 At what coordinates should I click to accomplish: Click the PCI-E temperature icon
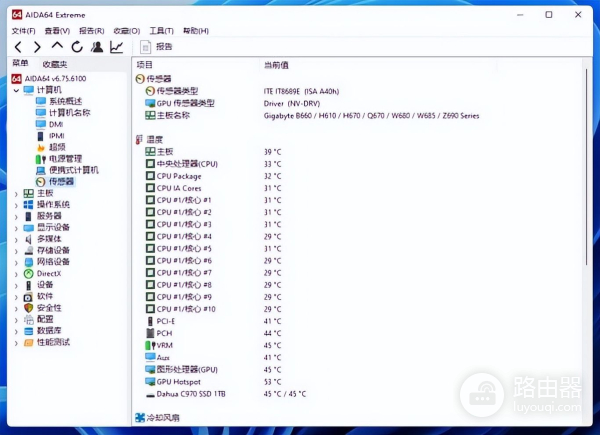point(150,321)
